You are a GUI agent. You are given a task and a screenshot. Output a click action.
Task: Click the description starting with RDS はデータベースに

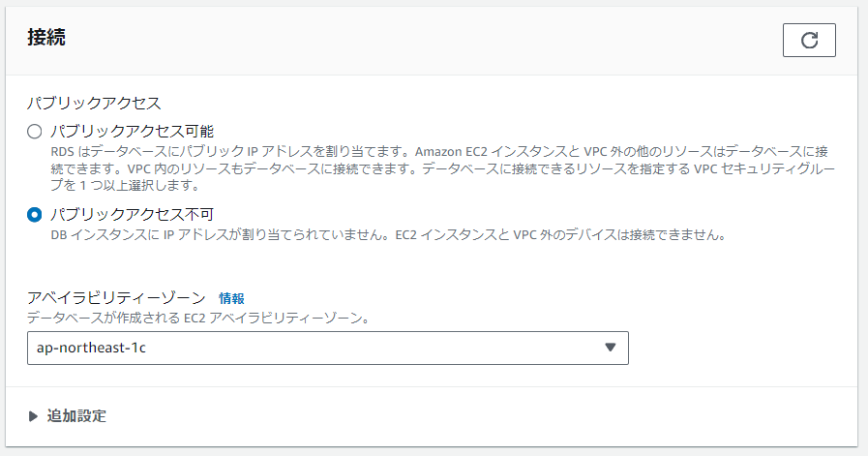point(290,152)
